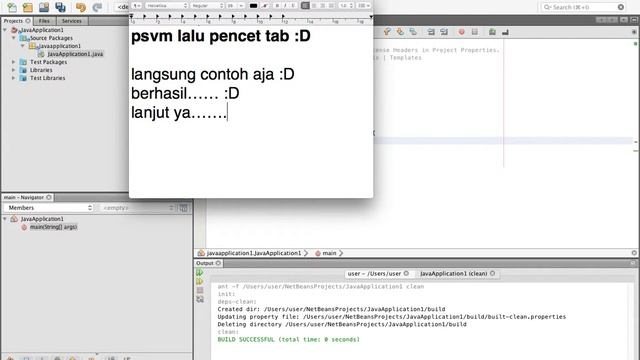Click the red Start Macro Recording icon
640x360 pixels.
462,32
